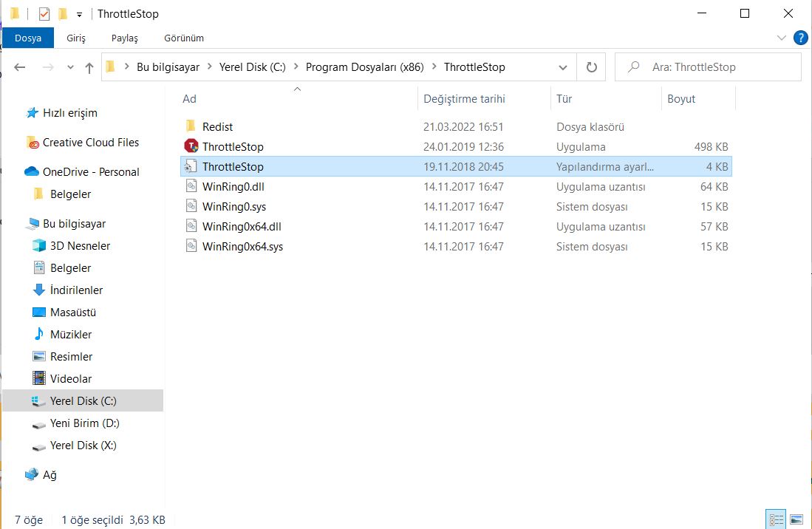Click Bu bilgisayar in address breadcrumb
Screen dimensions: 812x529
[x=168, y=67]
